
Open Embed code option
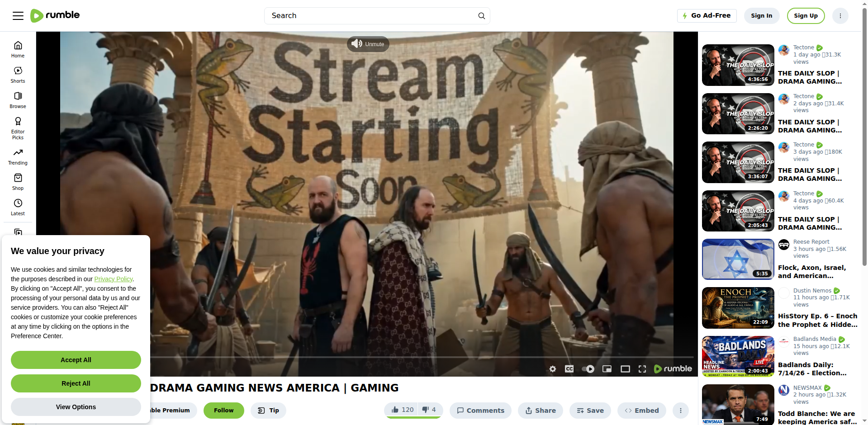[642, 411]
